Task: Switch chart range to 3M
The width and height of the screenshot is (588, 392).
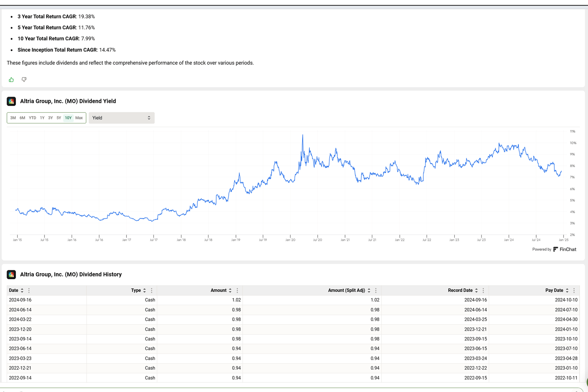Action: coord(13,118)
